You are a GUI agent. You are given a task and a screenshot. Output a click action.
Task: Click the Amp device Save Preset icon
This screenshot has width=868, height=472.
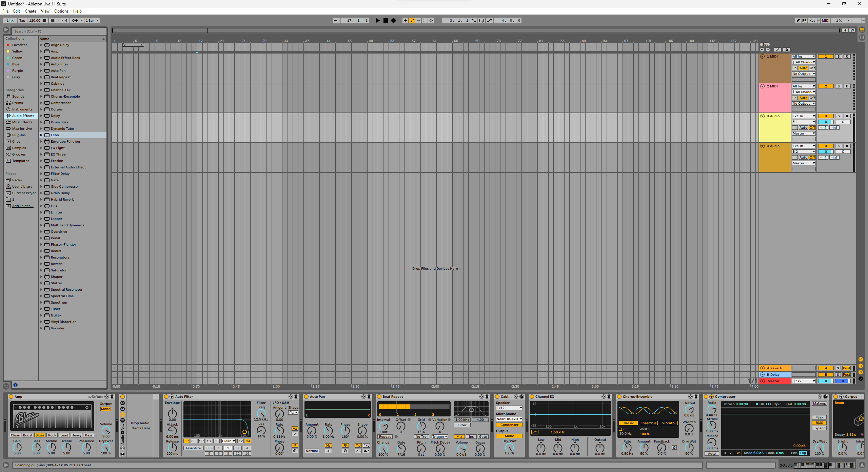[112, 396]
